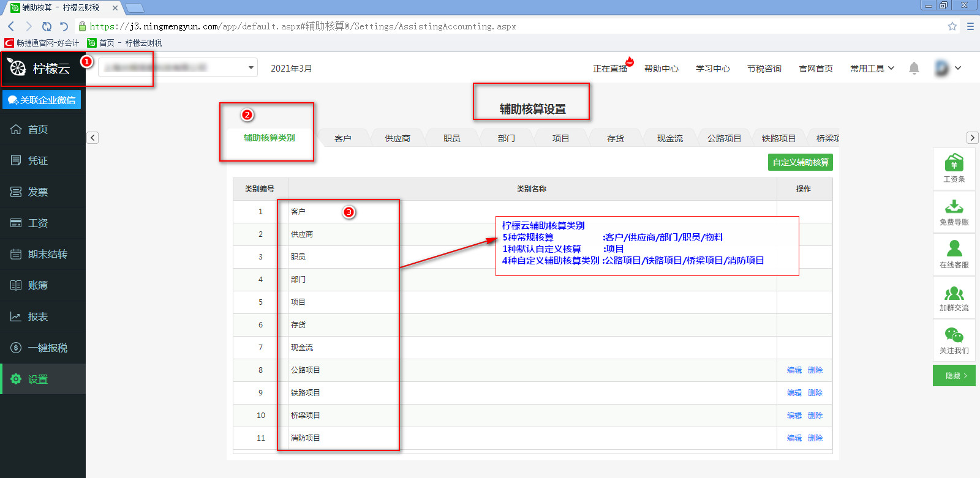
Task: Click the 加群交流 group chat icon
Action: click(954, 293)
